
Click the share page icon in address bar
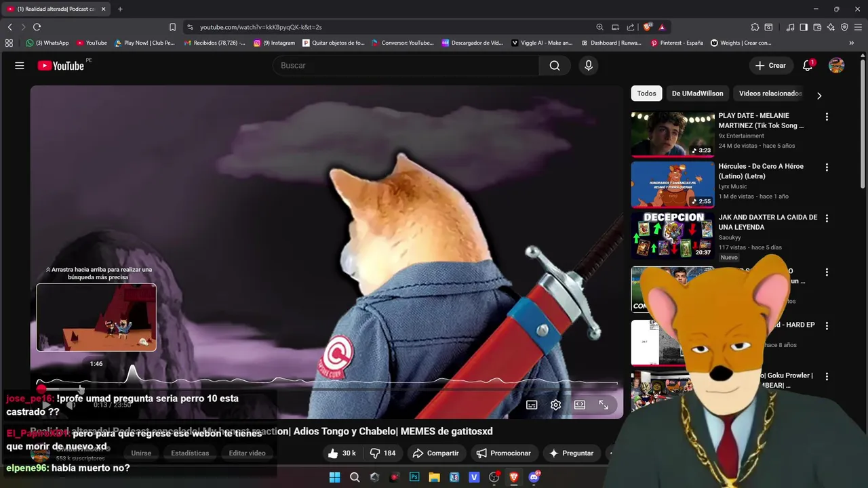(631, 27)
